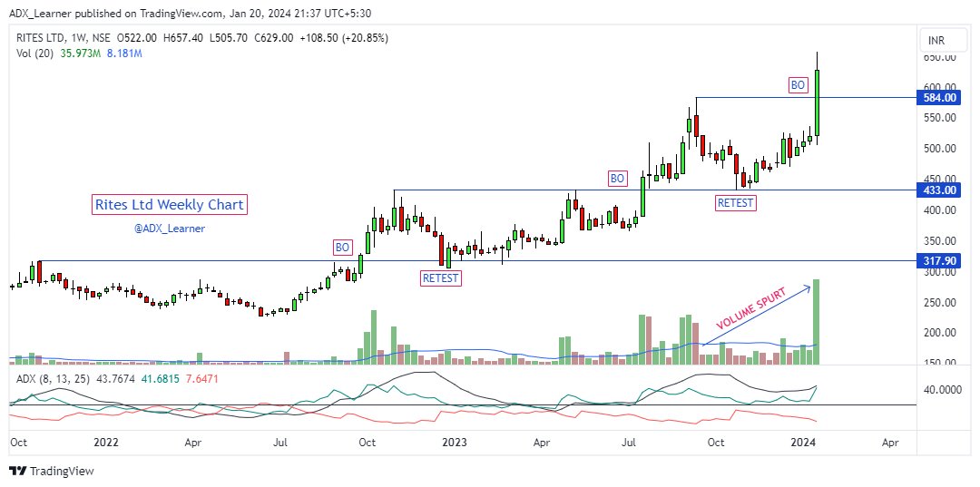Click the 35.973M volume value
The image size is (980, 487).
82,54
